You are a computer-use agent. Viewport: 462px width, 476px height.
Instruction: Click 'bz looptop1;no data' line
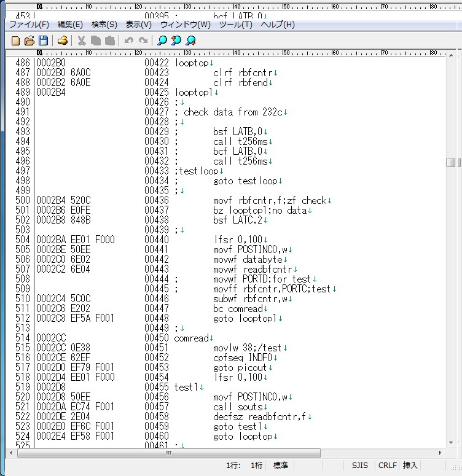[260, 211]
